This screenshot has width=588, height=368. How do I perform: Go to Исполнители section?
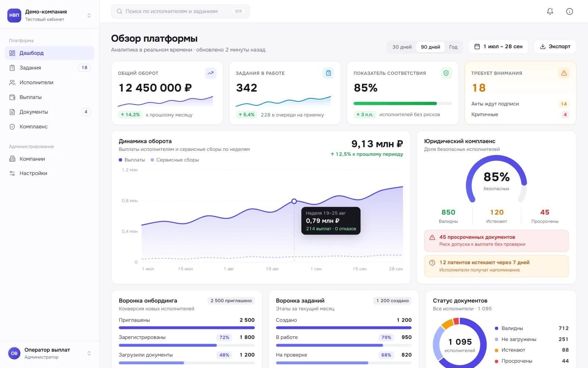tap(50, 82)
